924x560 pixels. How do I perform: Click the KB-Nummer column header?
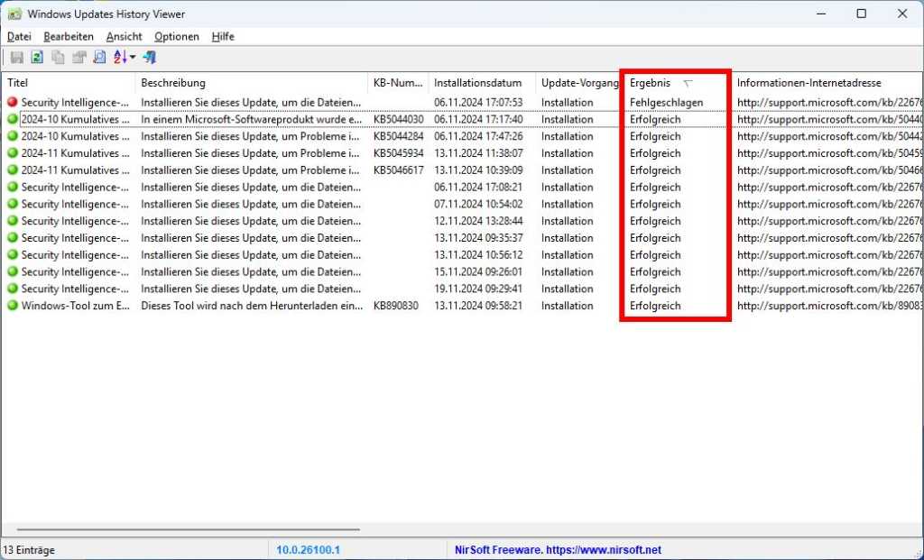click(x=397, y=82)
